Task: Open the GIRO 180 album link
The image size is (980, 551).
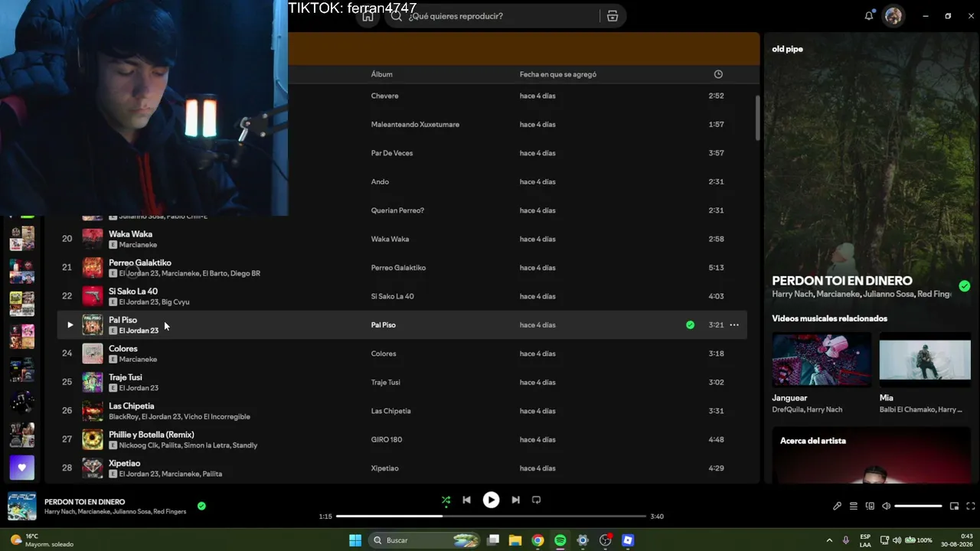Action: (x=387, y=440)
